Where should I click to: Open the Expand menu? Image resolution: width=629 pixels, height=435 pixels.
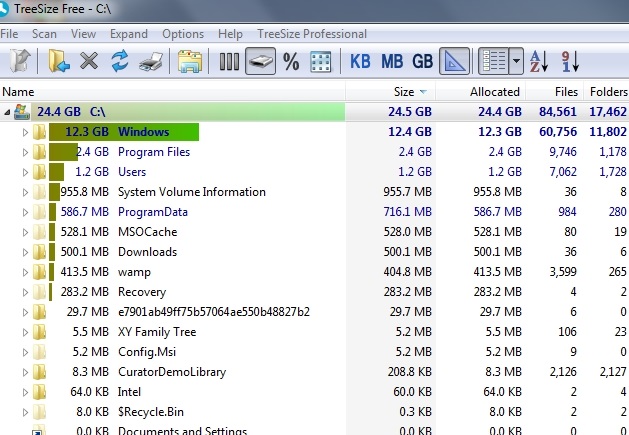pos(129,34)
